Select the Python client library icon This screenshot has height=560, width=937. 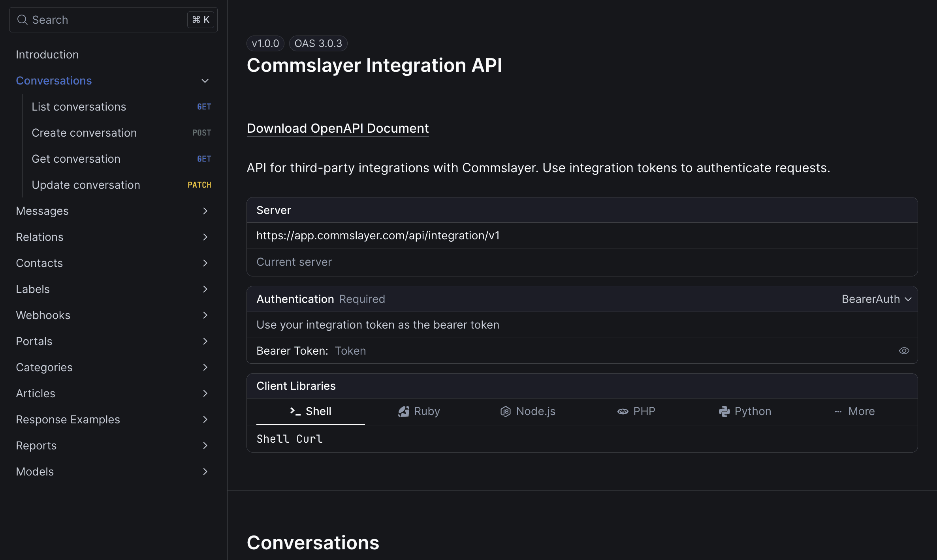(724, 412)
